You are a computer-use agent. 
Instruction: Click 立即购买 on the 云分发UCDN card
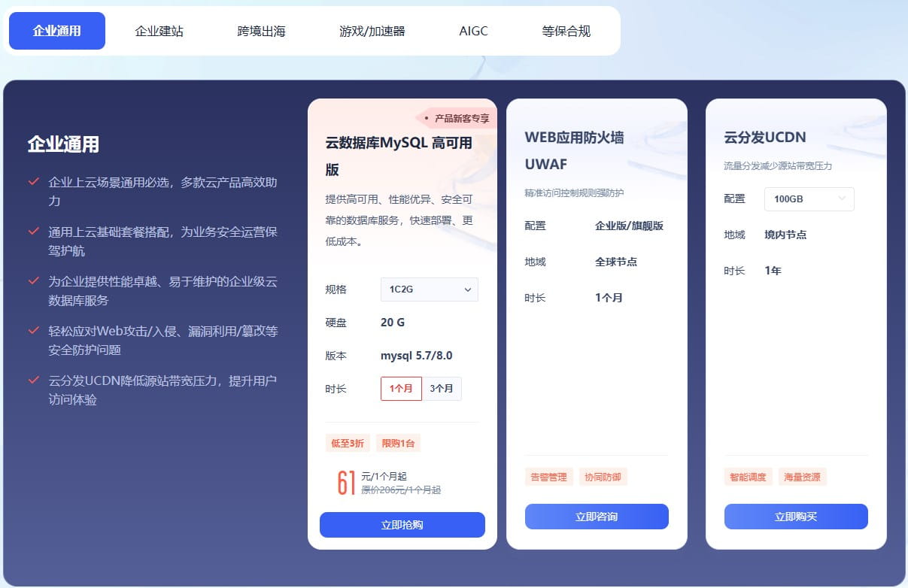(796, 517)
